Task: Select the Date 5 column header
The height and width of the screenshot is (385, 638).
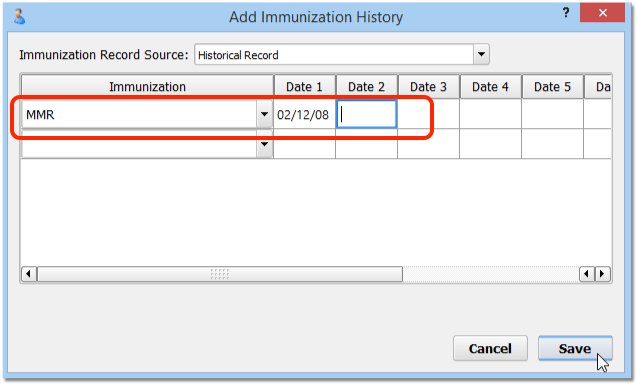Action: pyautogui.click(x=553, y=87)
